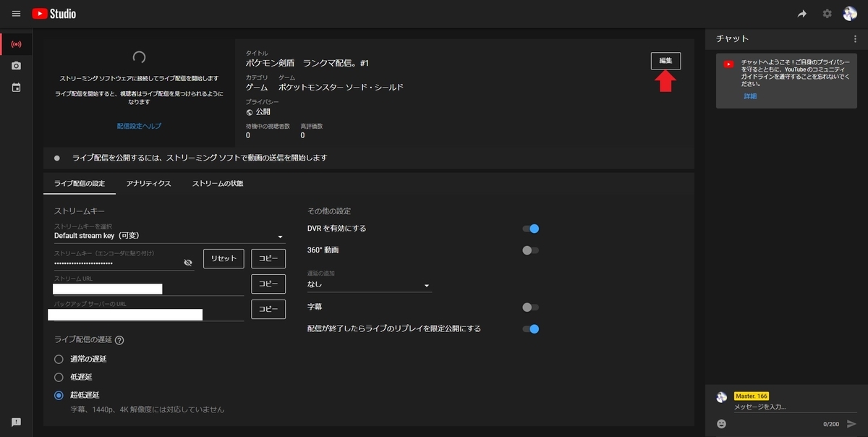Click the help icon beside ライブ配信の遅延
Screen dimensions: 868x437
tap(119, 340)
